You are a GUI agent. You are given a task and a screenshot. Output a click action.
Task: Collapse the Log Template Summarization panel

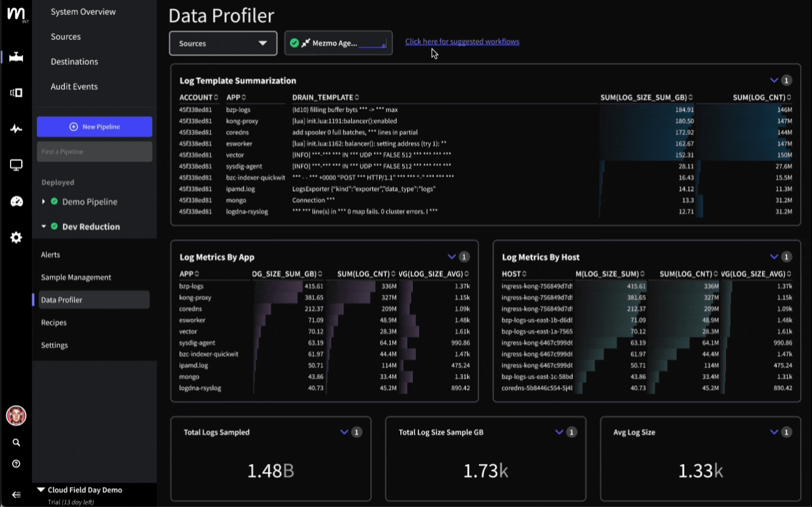(x=774, y=80)
